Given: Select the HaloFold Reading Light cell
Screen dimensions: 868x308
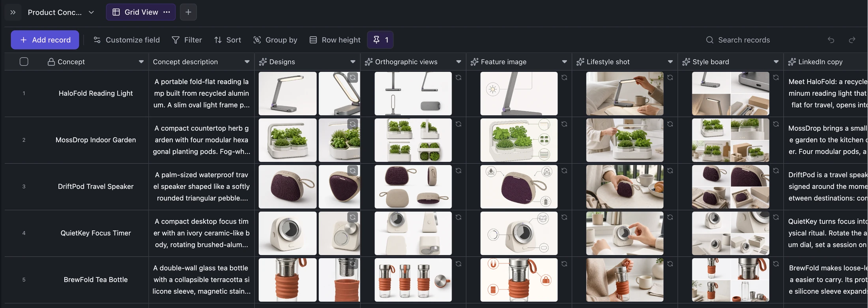Looking at the screenshot, I should click(x=96, y=94).
